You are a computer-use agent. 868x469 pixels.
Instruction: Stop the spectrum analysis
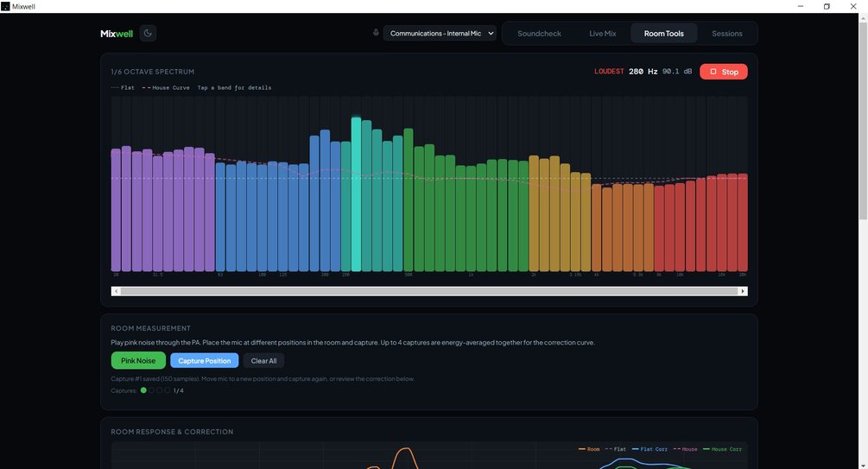(724, 72)
